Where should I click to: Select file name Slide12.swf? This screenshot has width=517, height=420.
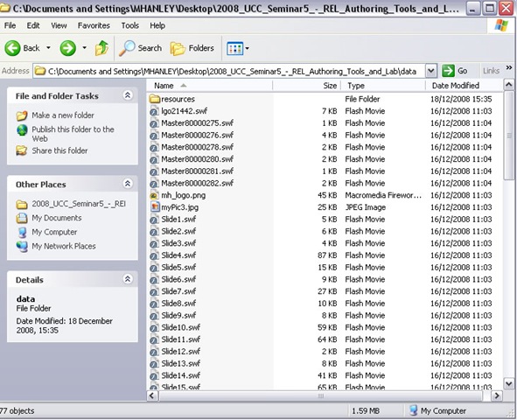click(x=181, y=352)
